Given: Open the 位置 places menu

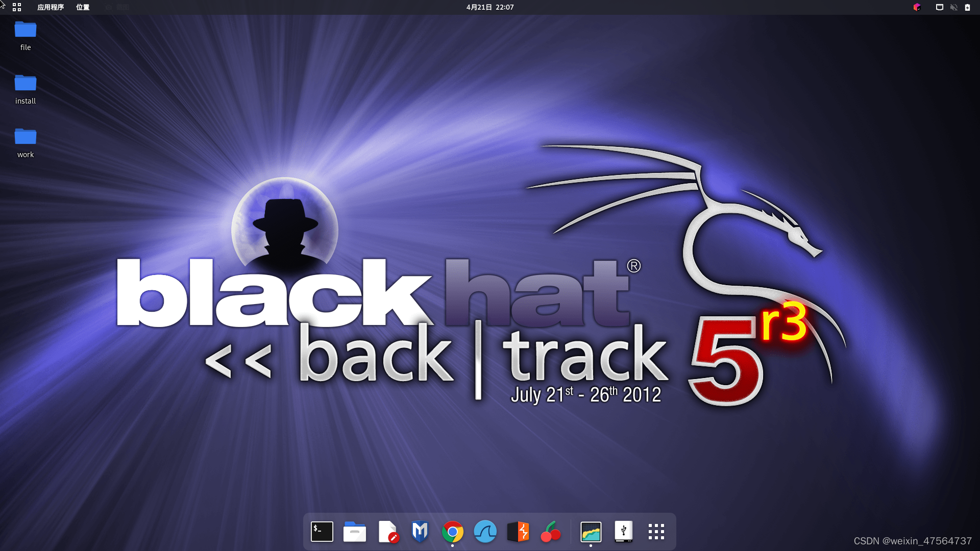Looking at the screenshot, I should (x=83, y=7).
